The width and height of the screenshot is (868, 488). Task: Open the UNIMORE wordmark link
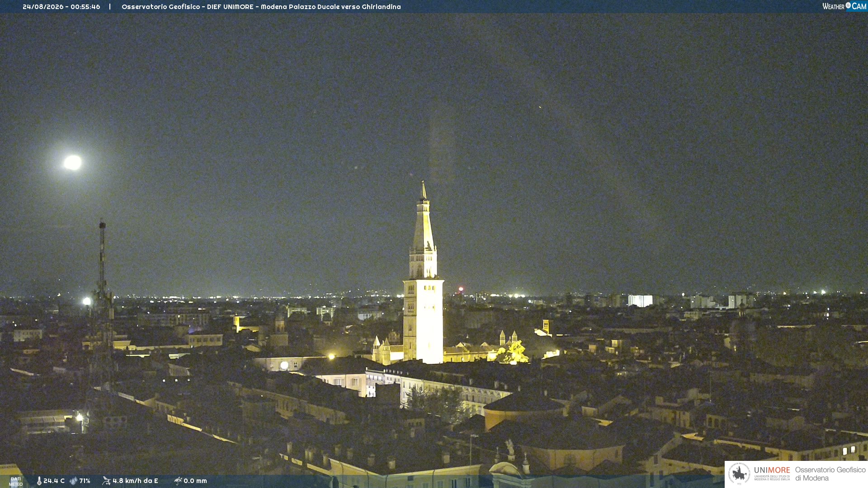tap(772, 470)
